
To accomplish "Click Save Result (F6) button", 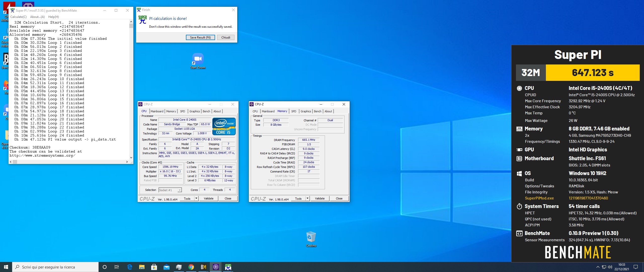I will (x=200, y=38).
